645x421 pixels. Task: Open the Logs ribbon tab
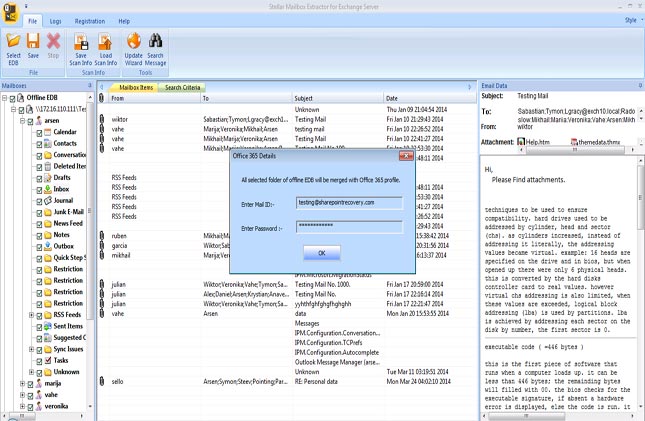(x=56, y=21)
